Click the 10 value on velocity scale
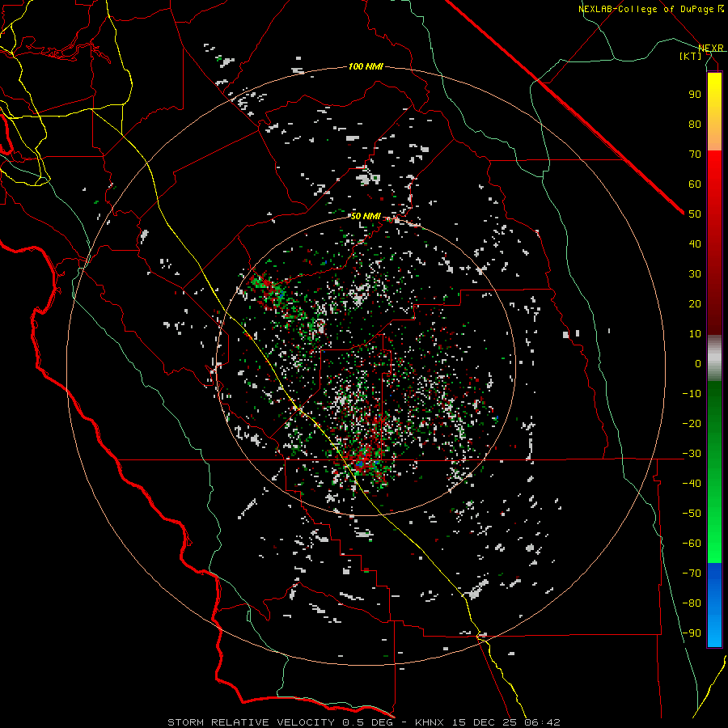The height and width of the screenshot is (728, 728). 695,334
